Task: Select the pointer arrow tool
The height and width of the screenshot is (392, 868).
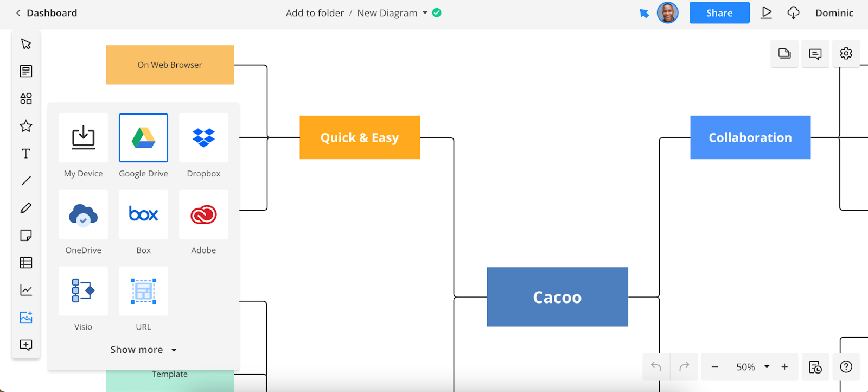Action: point(26,44)
